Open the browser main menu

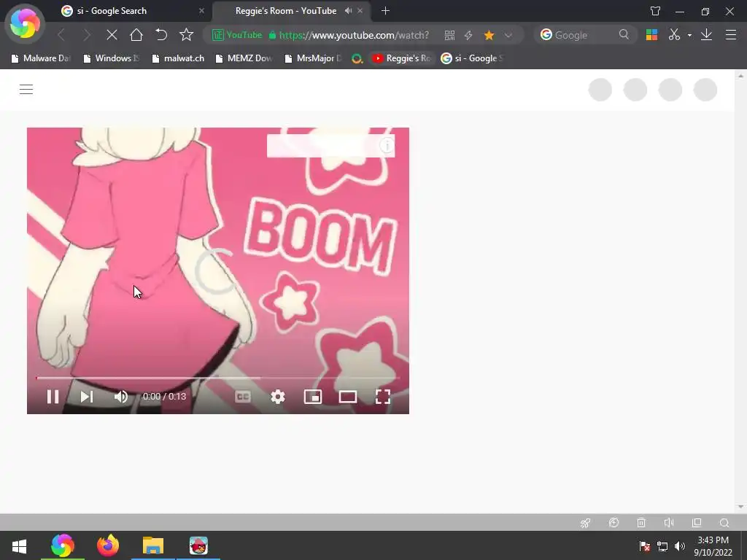click(731, 35)
